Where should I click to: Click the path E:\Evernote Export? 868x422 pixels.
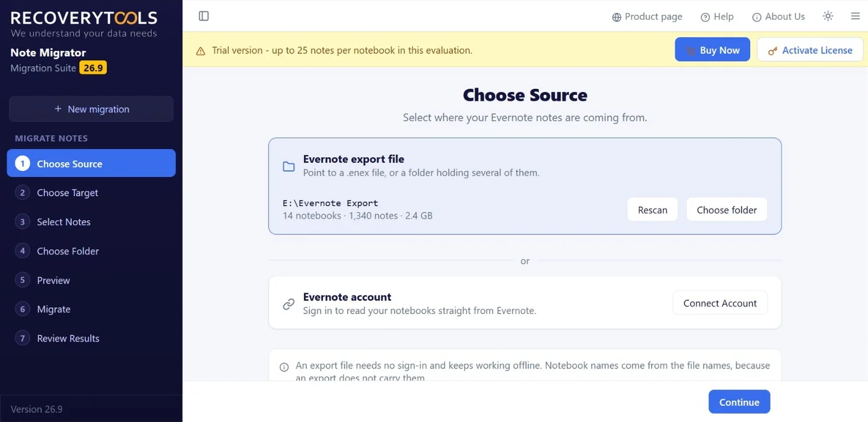pyautogui.click(x=330, y=203)
